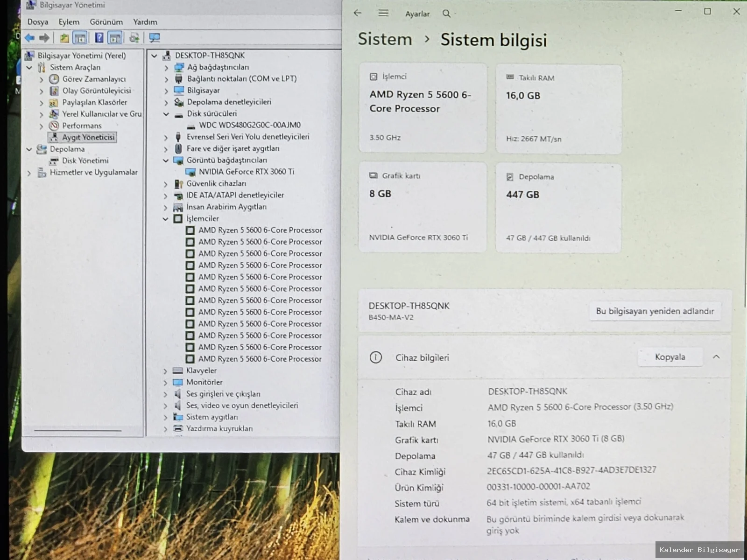Image resolution: width=747 pixels, height=560 pixels.
Task: Click the Takılı RAM 16,0 GB card
Action: click(x=558, y=109)
